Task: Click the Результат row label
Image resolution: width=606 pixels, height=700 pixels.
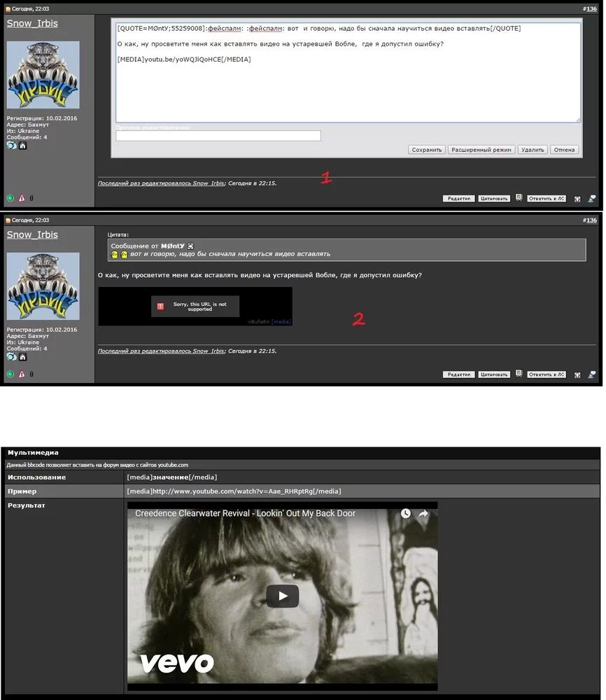Action: 27,505
